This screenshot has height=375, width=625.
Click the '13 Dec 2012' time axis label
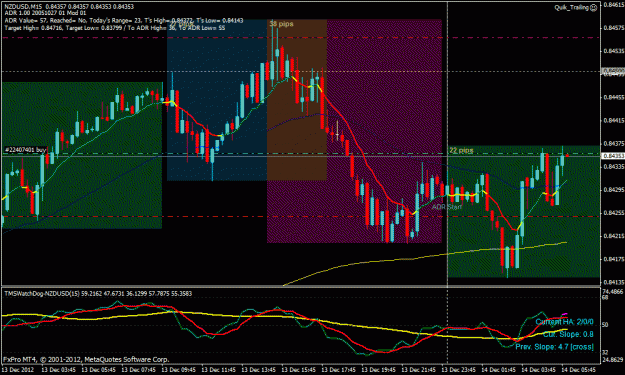click(x=18, y=369)
